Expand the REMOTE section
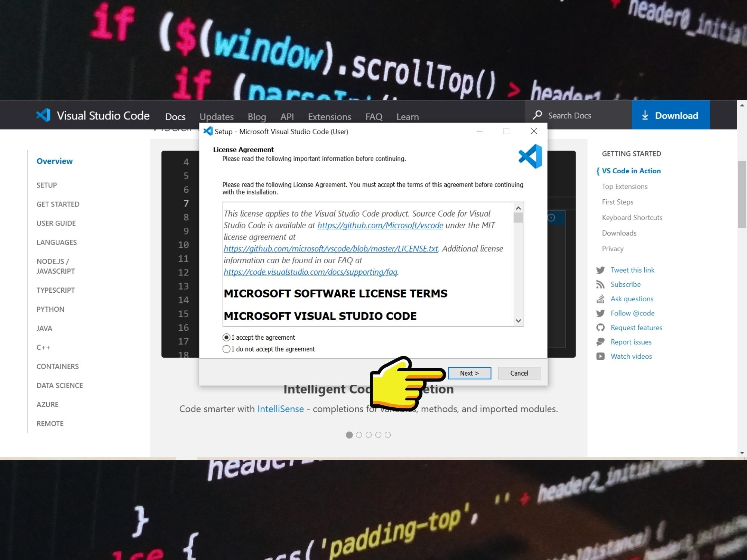 (50, 423)
